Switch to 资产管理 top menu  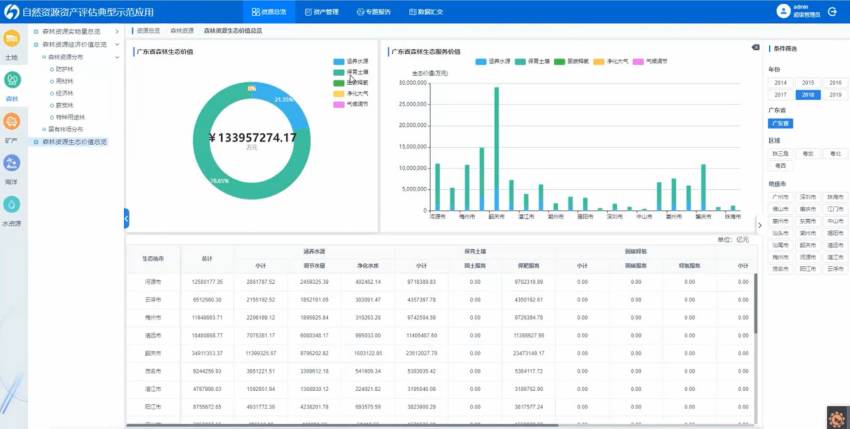(320, 12)
